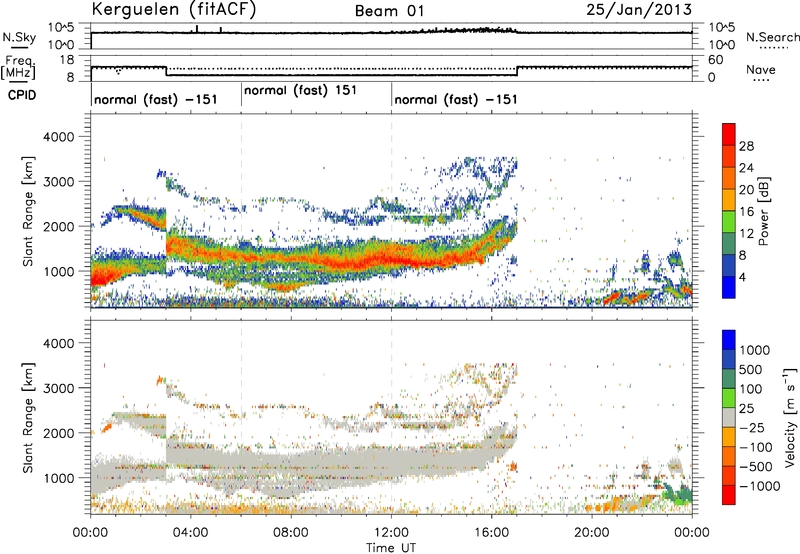
Task: Click the 'N.Sky' legend label
Action: pyautogui.click(x=19, y=37)
